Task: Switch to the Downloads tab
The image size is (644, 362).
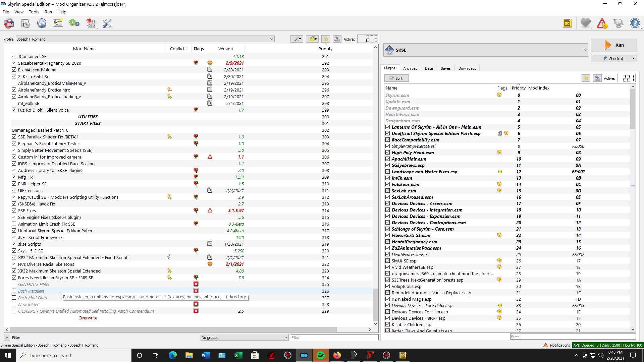Action: click(x=467, y=68)
